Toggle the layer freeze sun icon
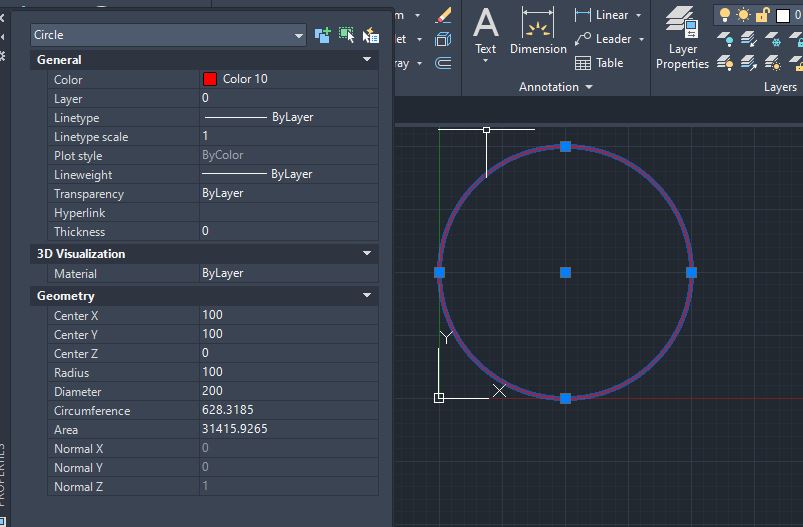The height and width of the screenshot is (527, 803). (x=743, y=15)
